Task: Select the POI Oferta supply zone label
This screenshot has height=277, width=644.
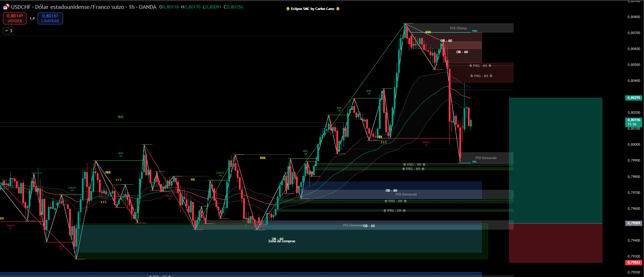Action: point(458,28)
